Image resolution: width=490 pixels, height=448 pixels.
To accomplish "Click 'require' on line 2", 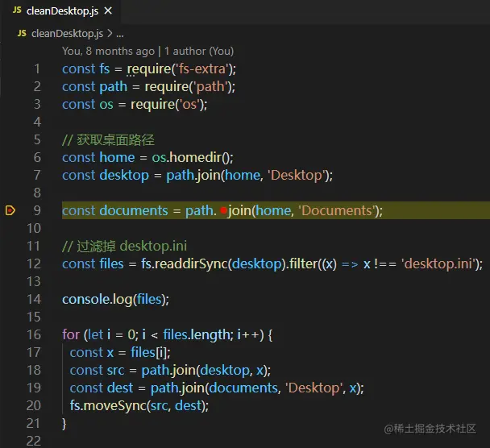I will coord(167,87).
